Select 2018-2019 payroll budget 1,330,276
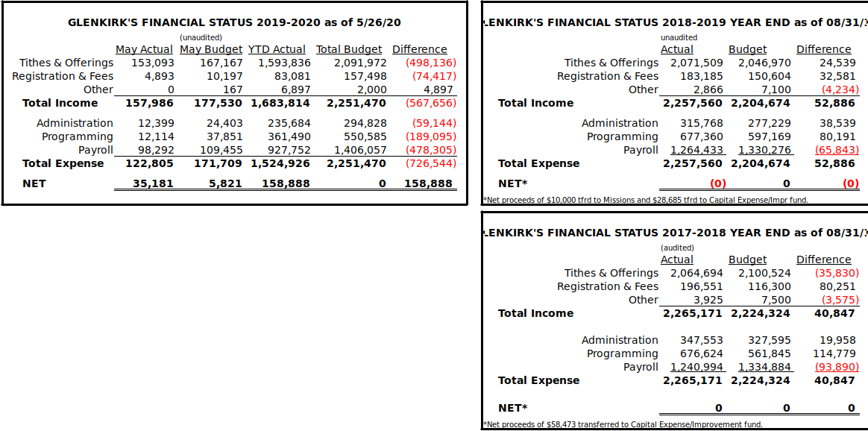 point(764,150)
